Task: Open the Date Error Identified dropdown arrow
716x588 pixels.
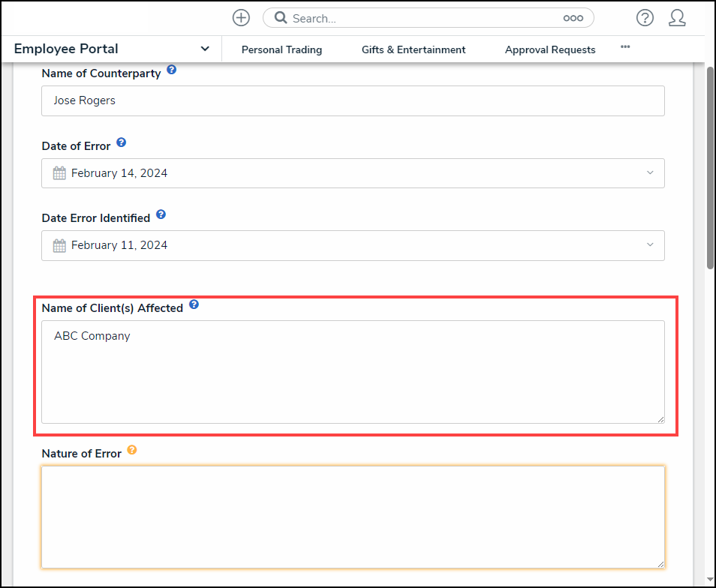Action: 650,245
